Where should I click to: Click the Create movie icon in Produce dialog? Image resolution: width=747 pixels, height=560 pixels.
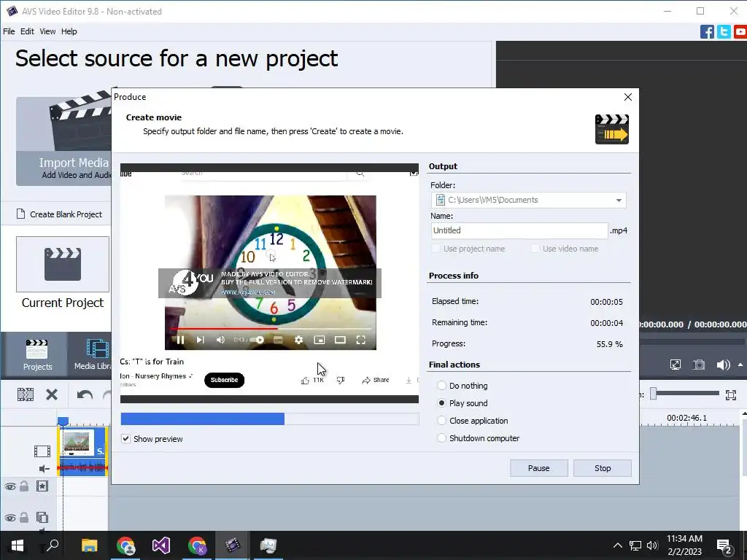tap(612, 129)
